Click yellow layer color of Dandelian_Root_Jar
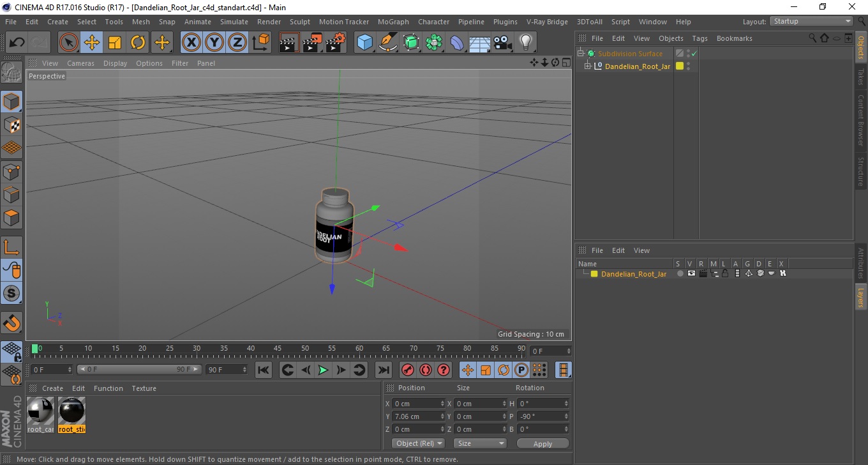The height and width of the screenshot is (465, 868). pyautogui.click(x=680, y=66)
